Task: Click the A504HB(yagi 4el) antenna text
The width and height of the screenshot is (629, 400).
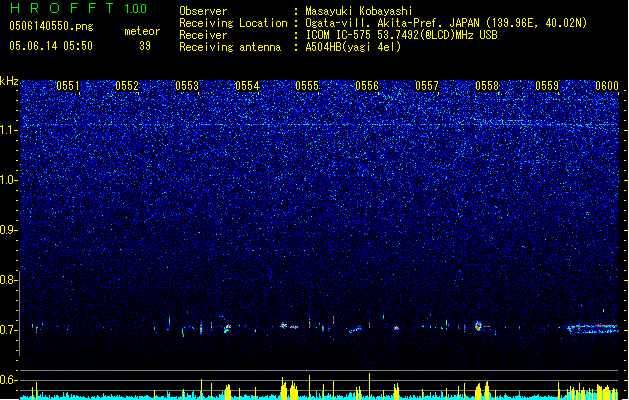Action: point(353,47)
